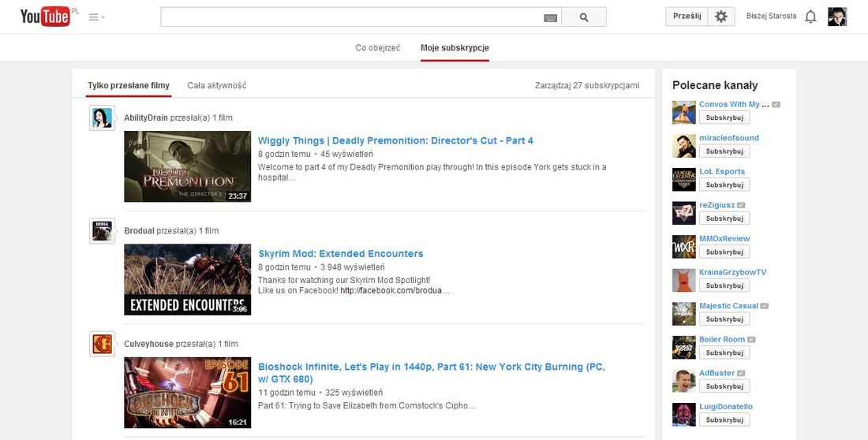Open reZigiusz channel link
868x440 pixels.
click(x=716, y=205)
